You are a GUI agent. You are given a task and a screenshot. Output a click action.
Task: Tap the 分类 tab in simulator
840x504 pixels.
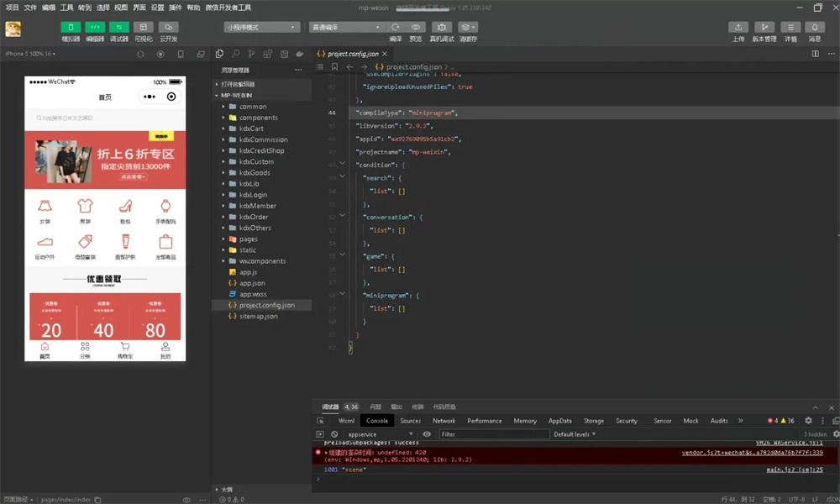tap(85, 350)
